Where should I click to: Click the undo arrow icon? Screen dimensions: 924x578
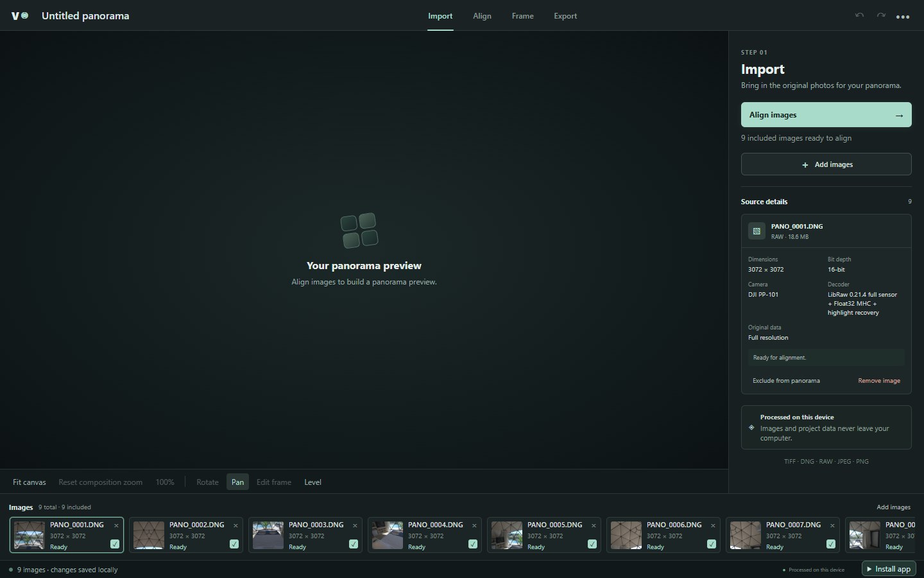[859, 15]
